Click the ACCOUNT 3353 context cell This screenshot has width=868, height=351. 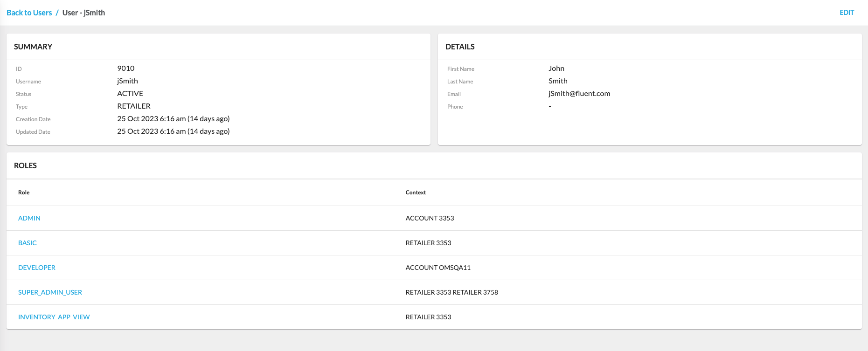[430, 218]
